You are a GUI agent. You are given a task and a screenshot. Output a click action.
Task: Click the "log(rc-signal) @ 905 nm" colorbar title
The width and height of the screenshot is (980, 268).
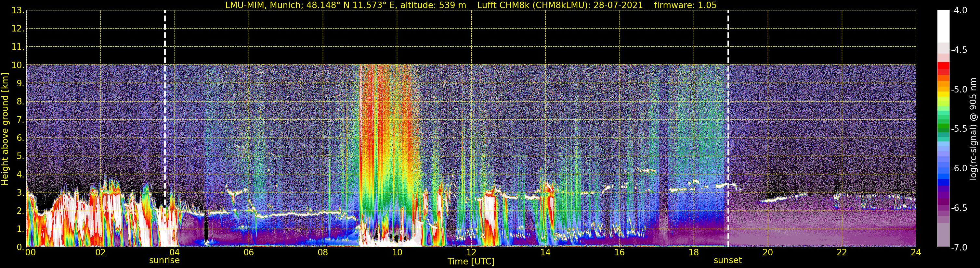pos(973,129)
